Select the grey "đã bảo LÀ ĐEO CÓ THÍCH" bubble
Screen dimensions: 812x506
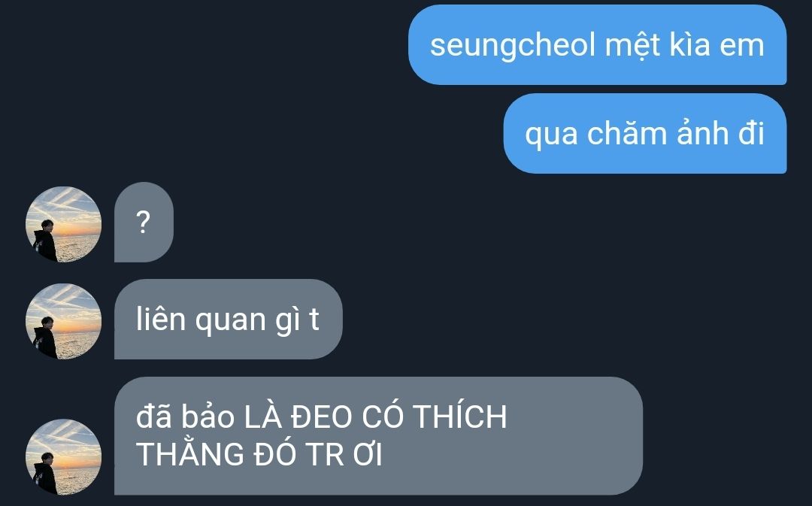[x=378, y=436]
